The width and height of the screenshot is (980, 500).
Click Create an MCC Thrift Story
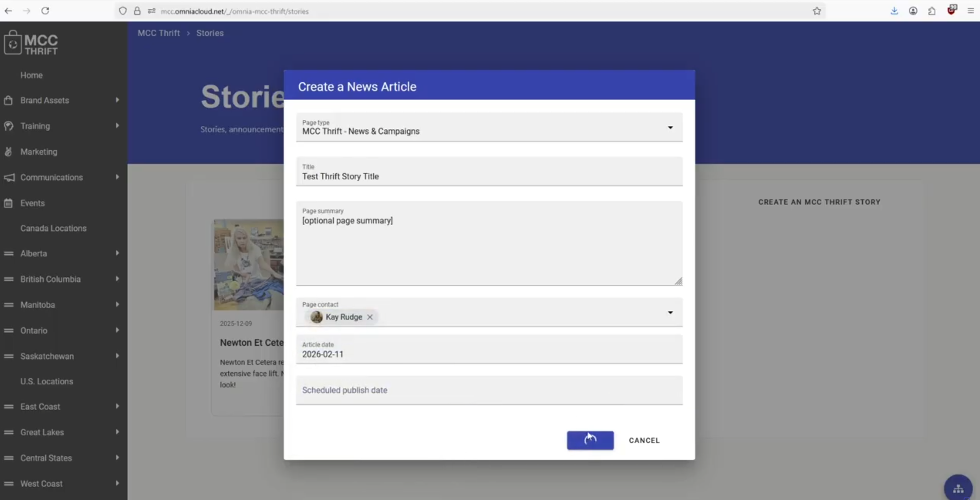pos(819,202)
